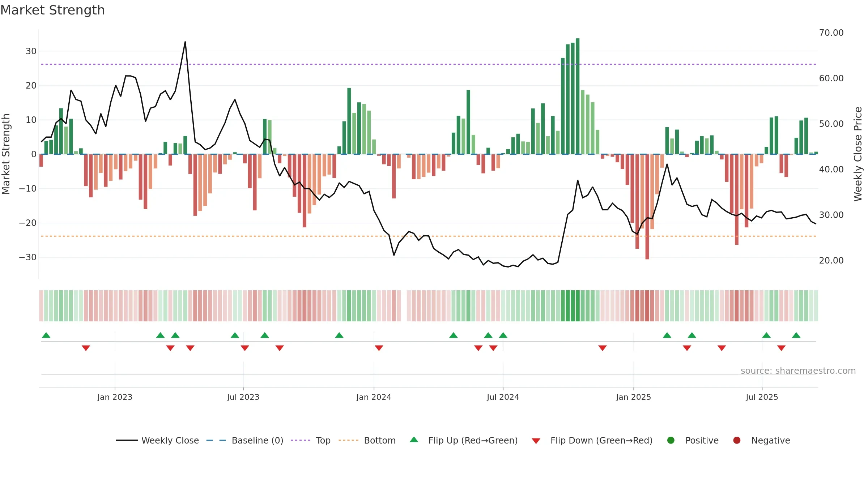Viewport: 868px width, 488px height.
Task: Click the orange dotted Bottom legend line sample
Action: [x=348, y=440]
